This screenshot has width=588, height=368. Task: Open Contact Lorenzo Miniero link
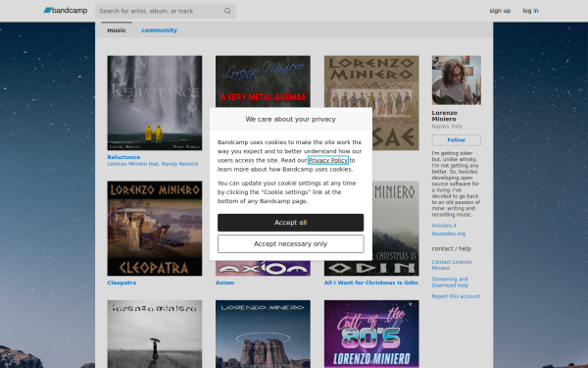(452, 265)
